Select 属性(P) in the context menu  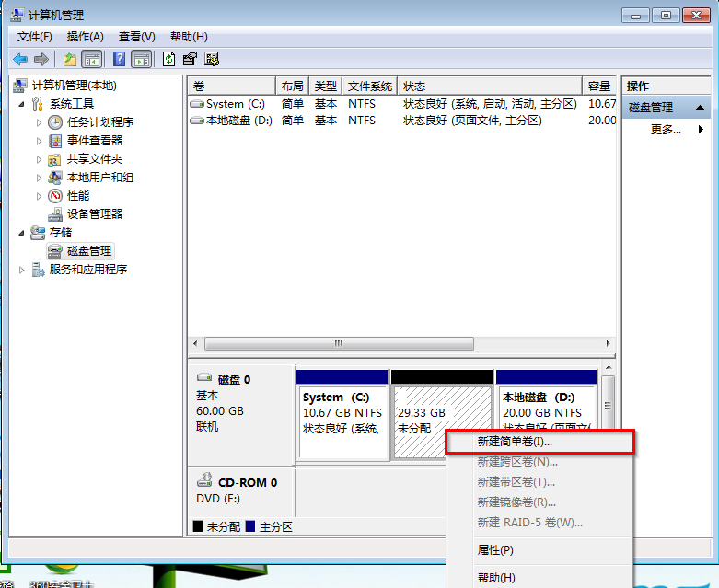[495, 550]
